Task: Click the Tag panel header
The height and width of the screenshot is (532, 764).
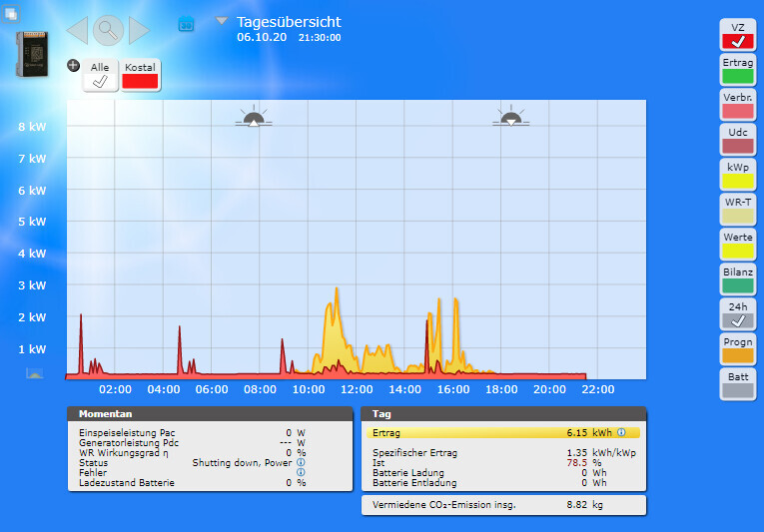Action: pyautogui.click(x=503, y=414)
